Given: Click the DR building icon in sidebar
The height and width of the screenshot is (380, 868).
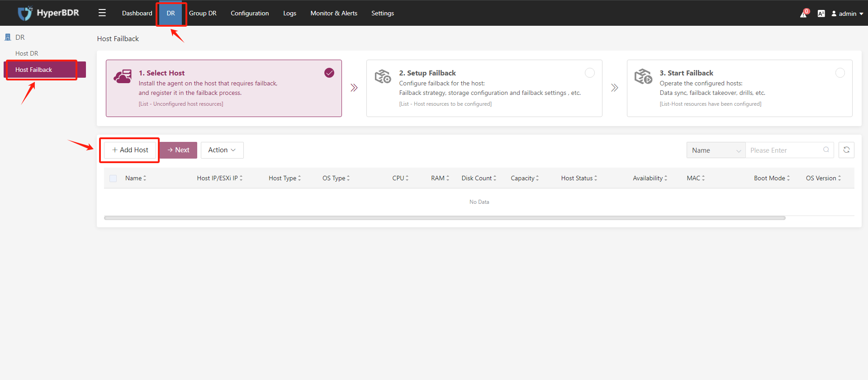Looking at the screenshot, I should click(x=8, y=37).
